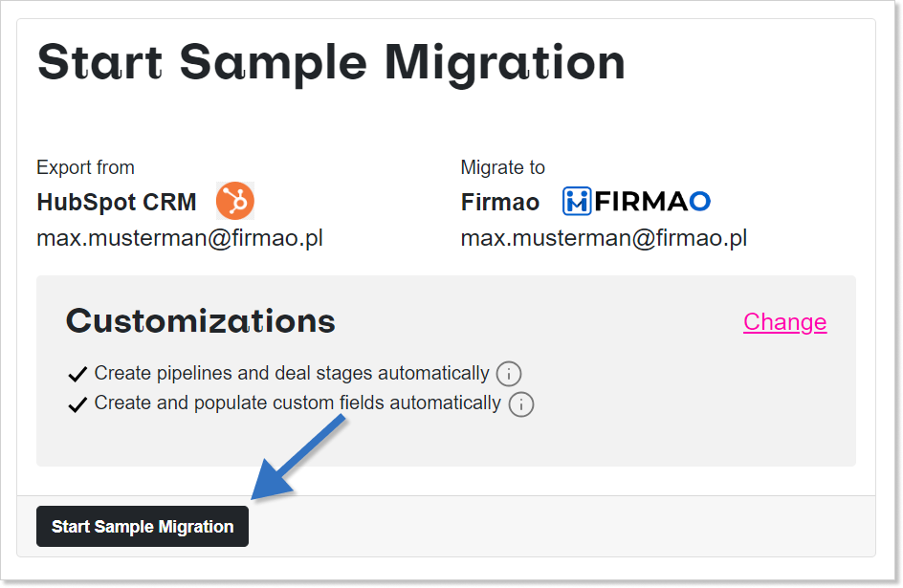
Task: Open info icon for custom fields option
Action: click(x=521, y=403)
